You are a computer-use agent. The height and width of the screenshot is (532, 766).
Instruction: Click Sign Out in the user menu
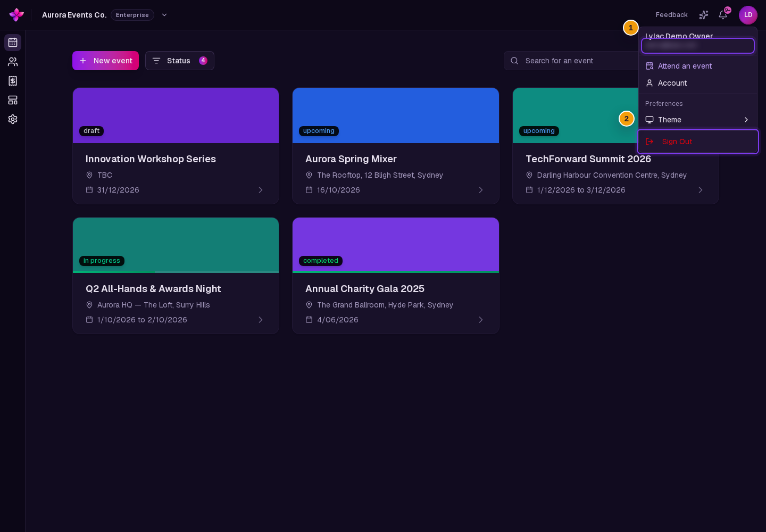pyautogui.click(x=698, y=142)
